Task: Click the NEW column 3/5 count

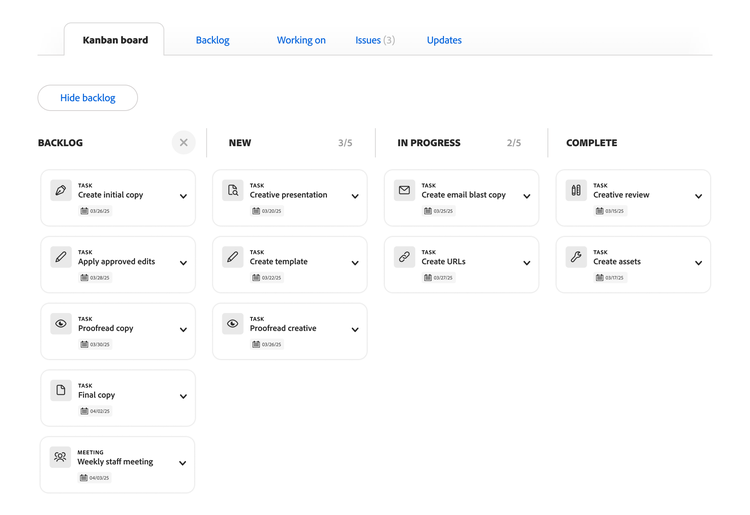Action: pyautogui.click(x=345, y=142)
